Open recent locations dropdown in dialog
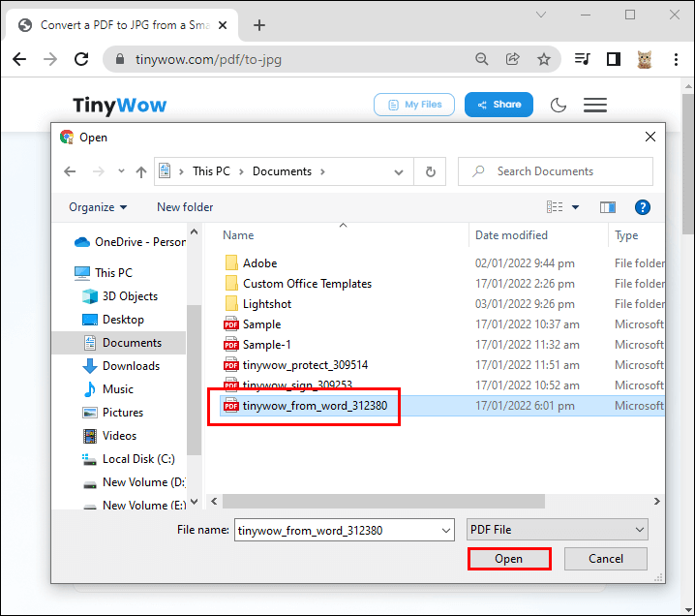 coord(121,170)
